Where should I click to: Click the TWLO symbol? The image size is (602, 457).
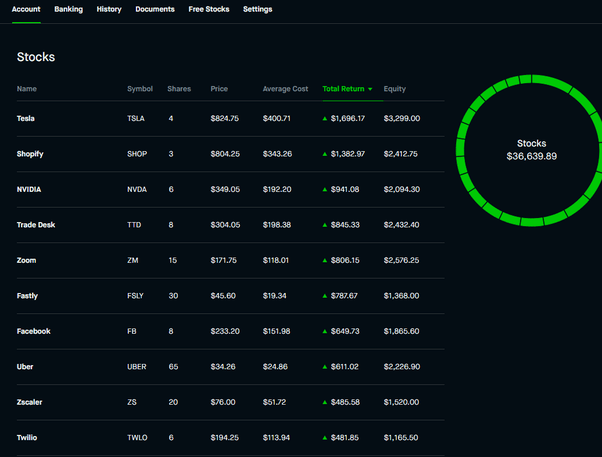tap(137, 438)
